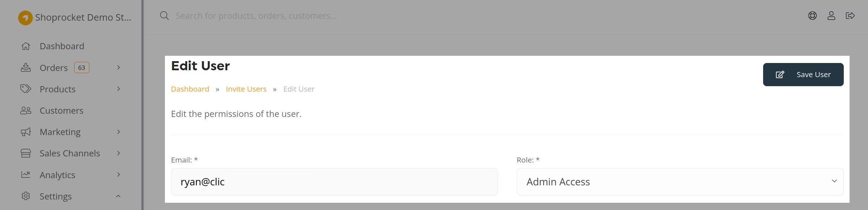Image resolution: width=868 pixels, height=210 pixels.
Task: Open Sales Channels in the sidebar
Action: (x=71, y=153)
